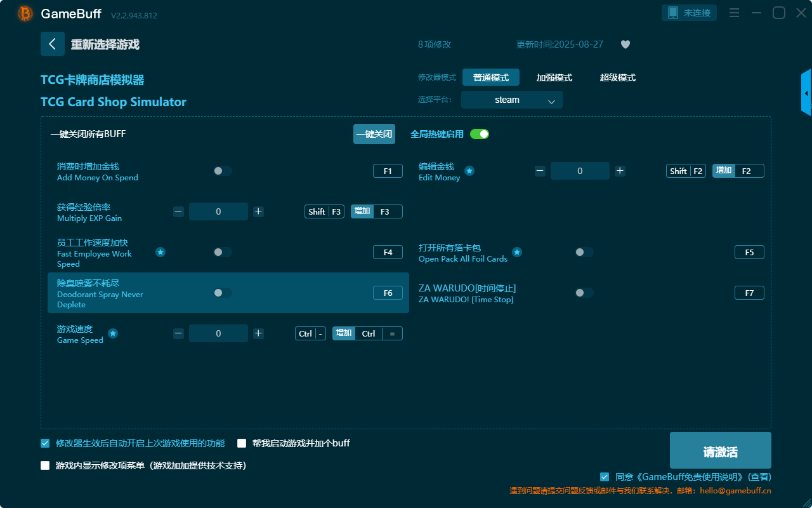Click the phone device connection icon
Screen dimensions: 812x508
pos(673,13)
